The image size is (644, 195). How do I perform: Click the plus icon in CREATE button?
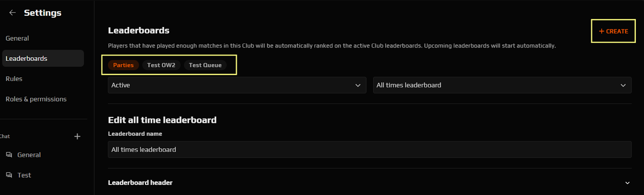pos(602,31)
